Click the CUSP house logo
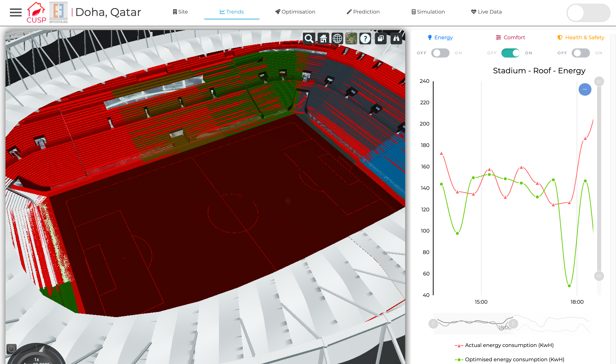Image resolution: width=616 pixels, height=364 pixels. 36,12
